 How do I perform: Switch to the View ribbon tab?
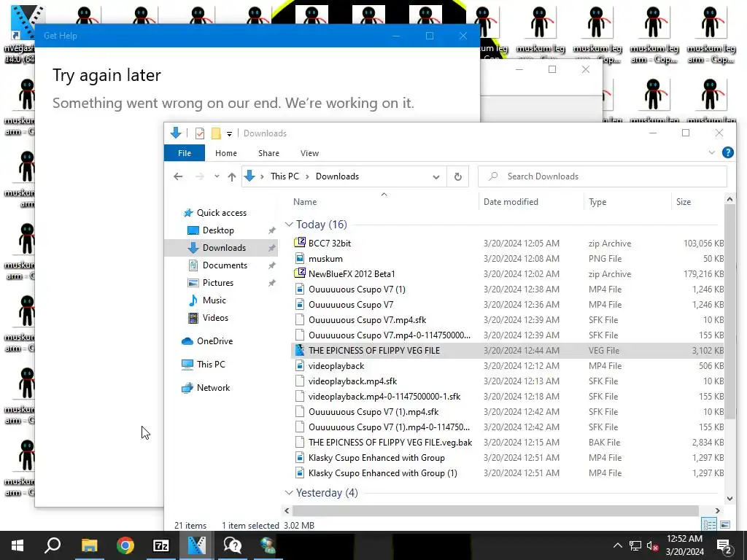coord(309,153)
